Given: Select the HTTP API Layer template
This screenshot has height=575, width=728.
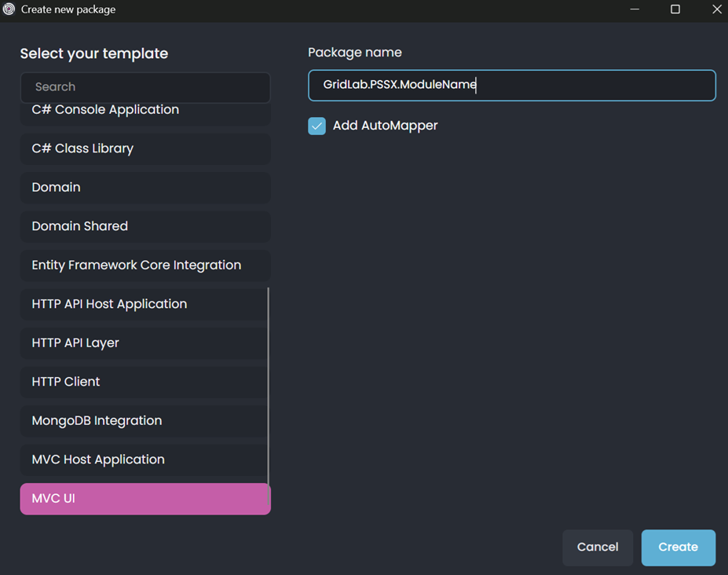Looking at the screenshot, I should (144, 343).
